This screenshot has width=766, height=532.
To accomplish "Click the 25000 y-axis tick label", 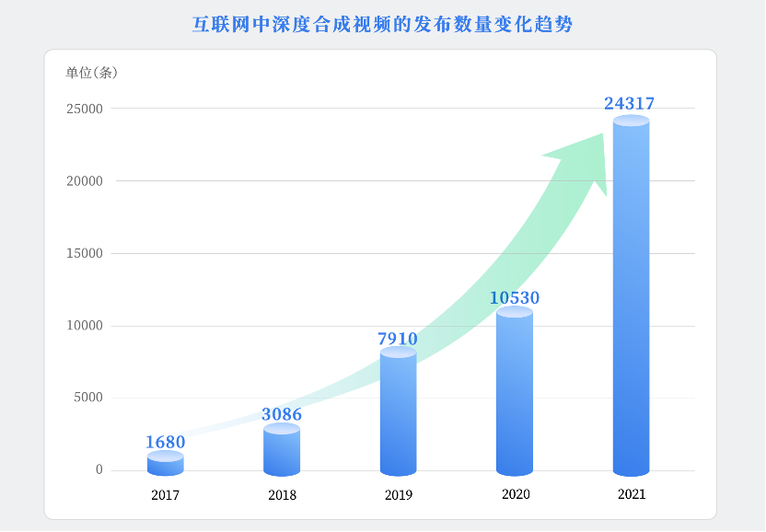I will (x=84, y=109).
